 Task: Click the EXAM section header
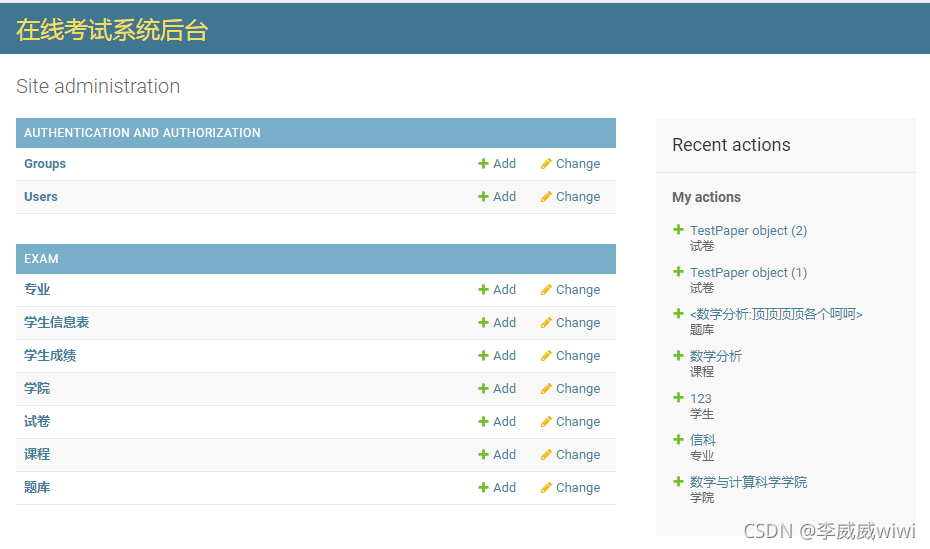pyautogui.click(x=41, y=259)
